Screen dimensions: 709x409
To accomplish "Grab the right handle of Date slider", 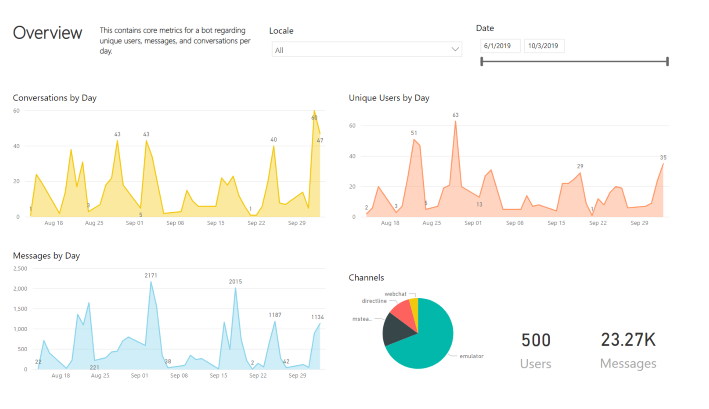I will pos(667,61).
